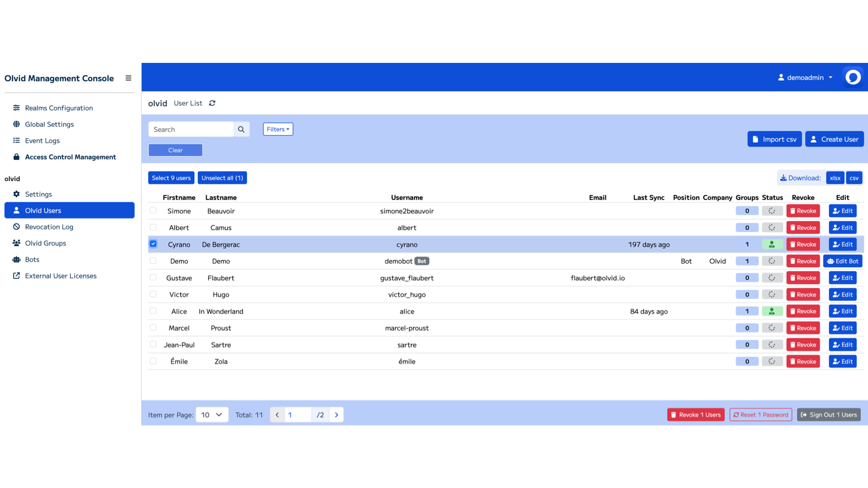The height and width of the screenshot is (488, 868).
Task: Go to next page arrow
Action: [x=336, y=415]
